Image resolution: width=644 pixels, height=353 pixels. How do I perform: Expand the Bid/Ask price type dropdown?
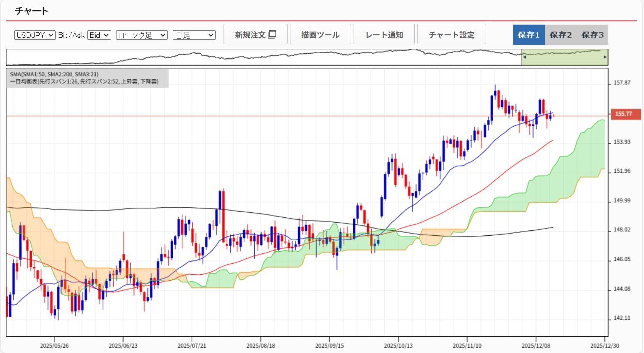(x=99, y=35)
